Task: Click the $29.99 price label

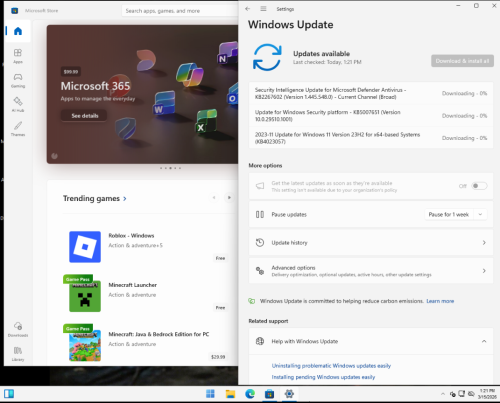Action: (x=218, y=357)
